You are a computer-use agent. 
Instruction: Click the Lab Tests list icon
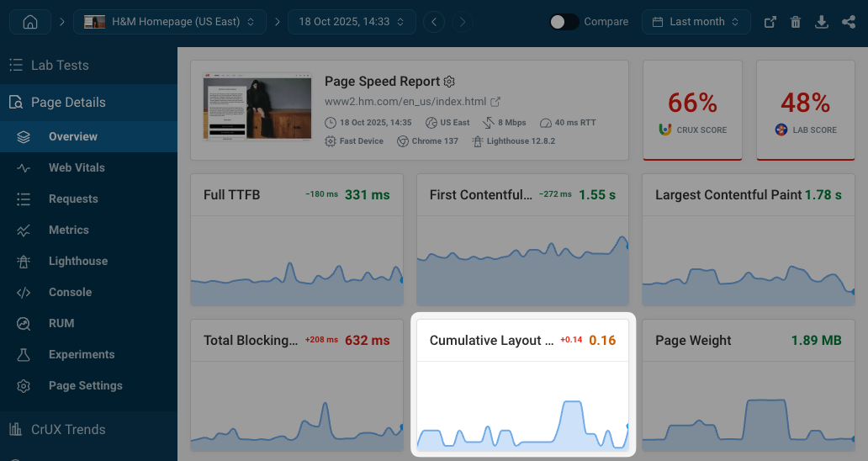[x=16, y=66]
